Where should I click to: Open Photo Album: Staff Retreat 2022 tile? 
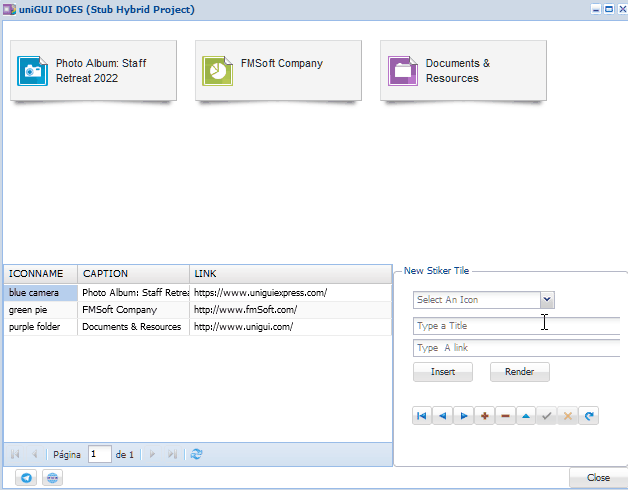93,71
